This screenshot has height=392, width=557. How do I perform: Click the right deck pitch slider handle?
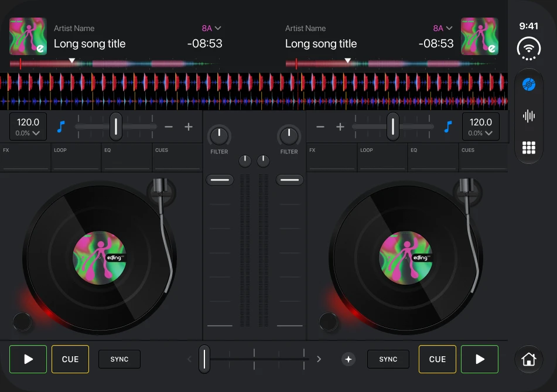(x=393, y=127)
